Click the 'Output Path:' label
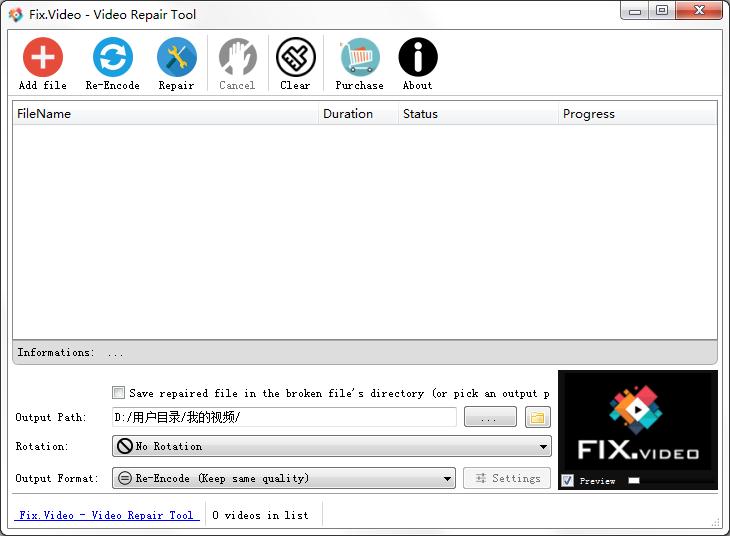The height and width of the screenshot is (536, 730). point(51,417)
